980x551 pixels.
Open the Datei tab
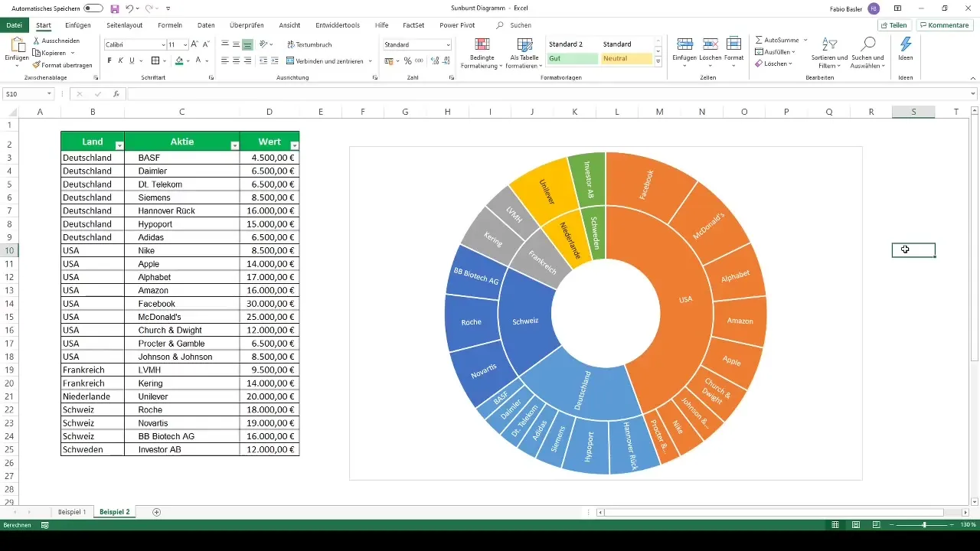[14, 25]
